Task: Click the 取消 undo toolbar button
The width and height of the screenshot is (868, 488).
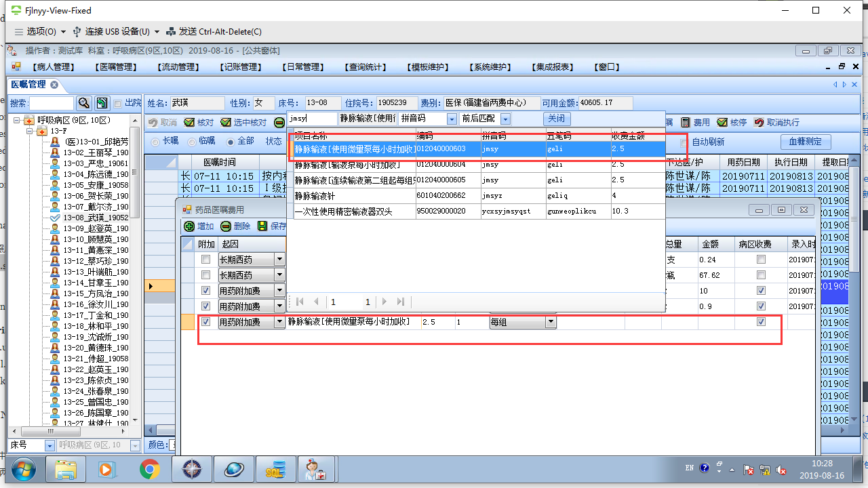Action: [x=163, y=123]
